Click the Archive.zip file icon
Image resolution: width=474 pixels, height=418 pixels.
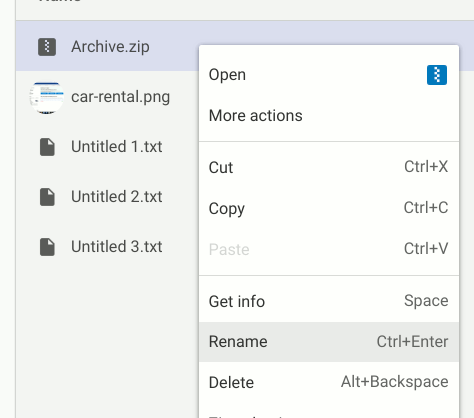47,47
